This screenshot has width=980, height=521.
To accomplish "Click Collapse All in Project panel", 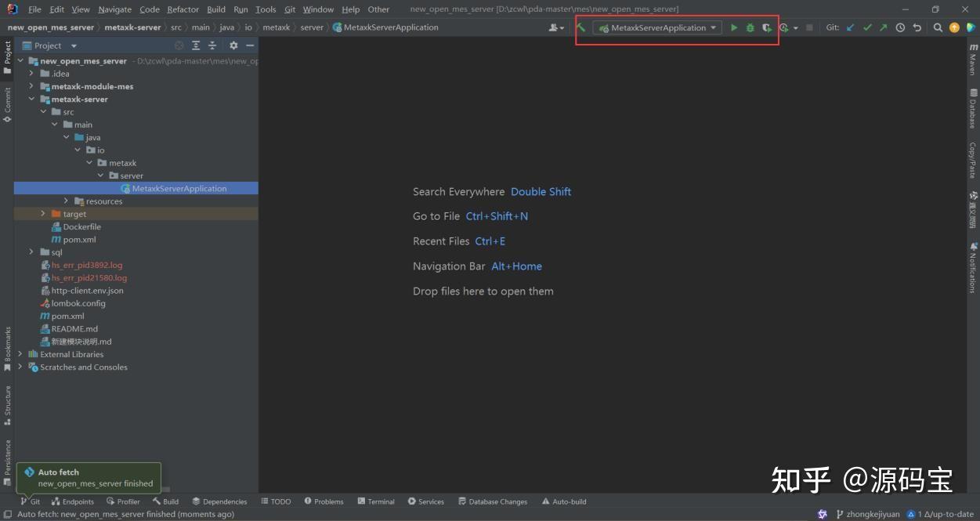I will (x=212, y=45).
